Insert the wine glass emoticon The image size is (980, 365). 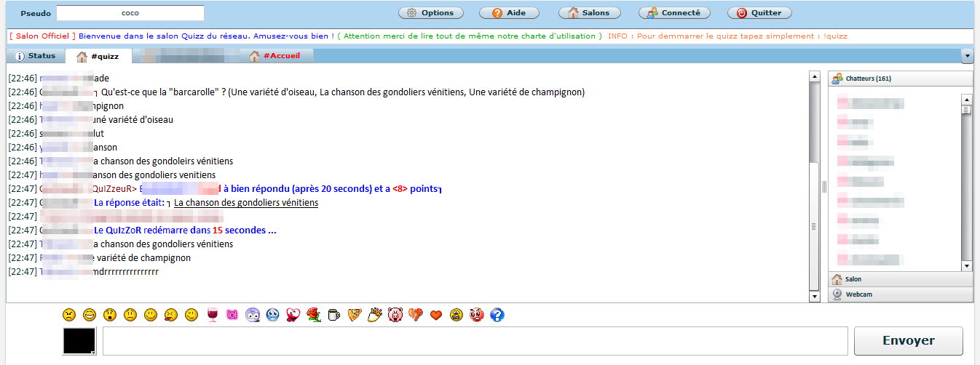[213, 315]
